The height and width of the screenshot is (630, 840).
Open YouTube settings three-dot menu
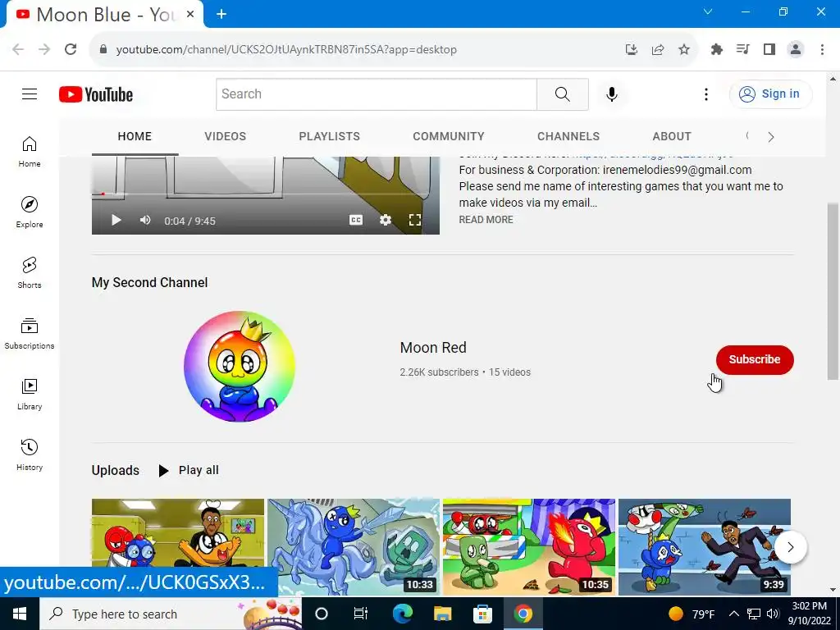point(706,94)
